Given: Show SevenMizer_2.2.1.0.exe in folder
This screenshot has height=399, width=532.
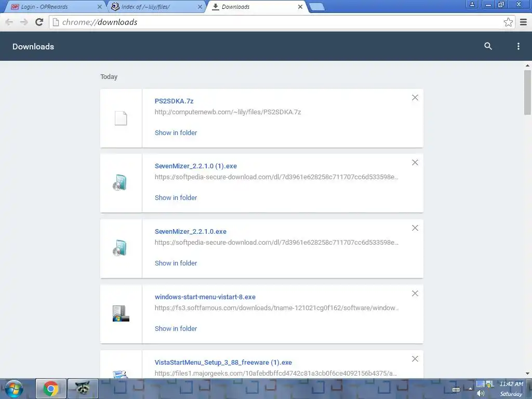Looking at the screenshot, I should point(176,263).
